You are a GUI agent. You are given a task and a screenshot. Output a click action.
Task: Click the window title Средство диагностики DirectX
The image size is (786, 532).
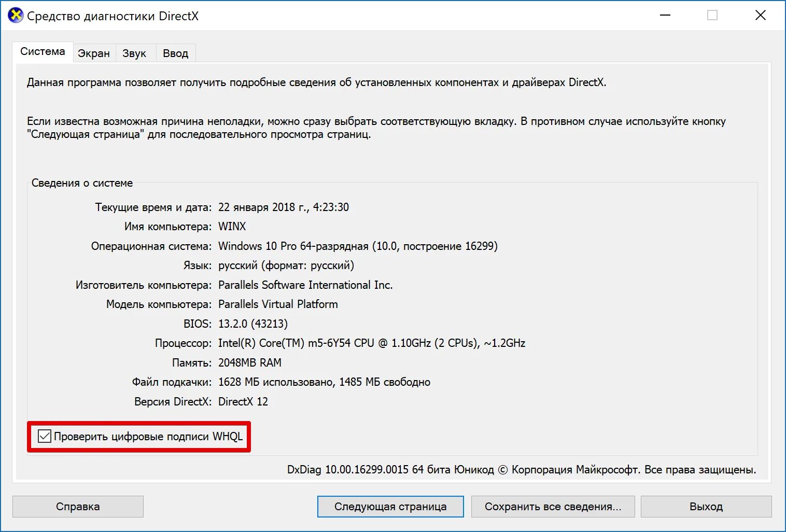(x=113, y=16)
